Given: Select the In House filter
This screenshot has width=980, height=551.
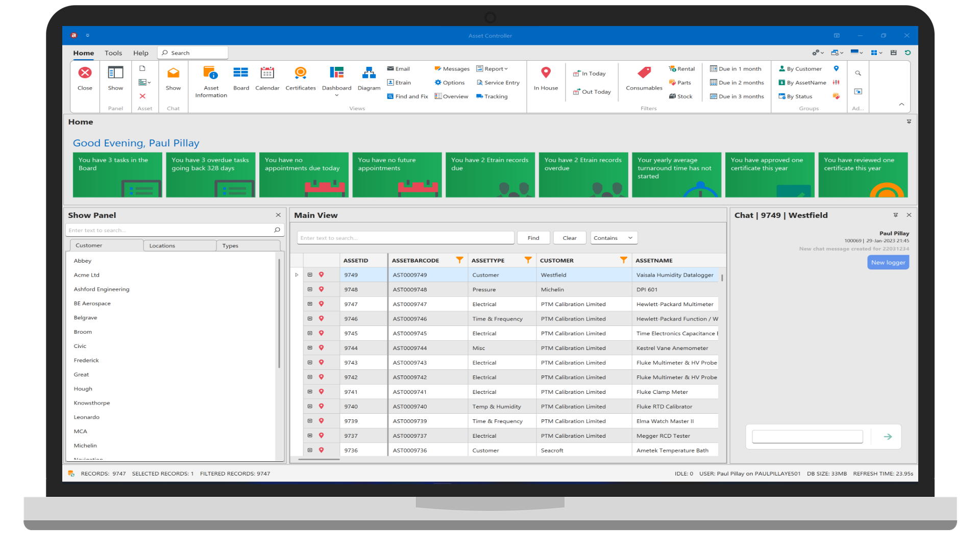Looking at the screenshot, I should coord(546,79).
